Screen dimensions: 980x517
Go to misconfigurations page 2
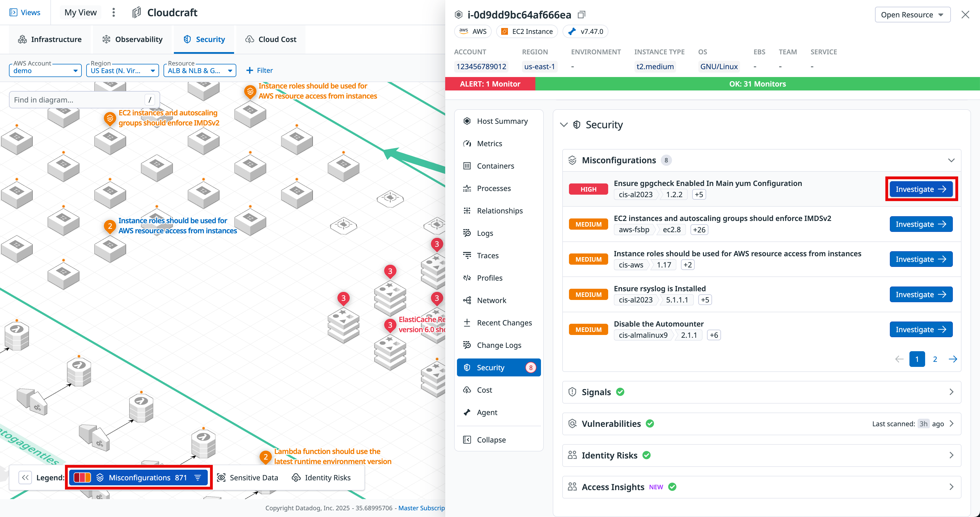(935, 359)
